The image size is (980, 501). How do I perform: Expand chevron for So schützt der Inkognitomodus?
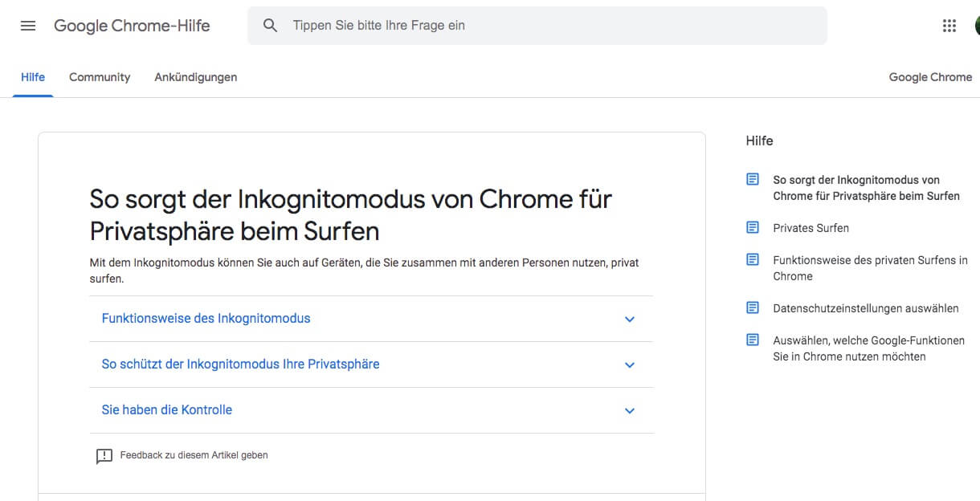pos(630,365)
